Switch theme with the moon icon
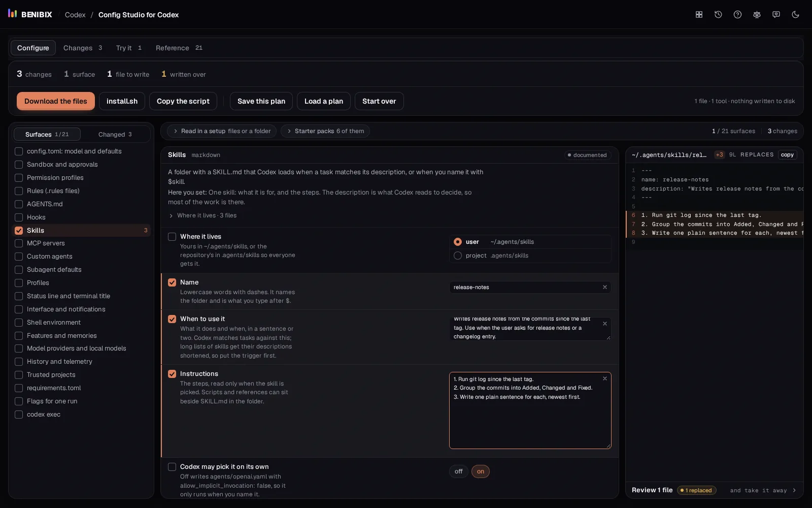The height and width of the screenshot is (508, 812). point(795,15)
